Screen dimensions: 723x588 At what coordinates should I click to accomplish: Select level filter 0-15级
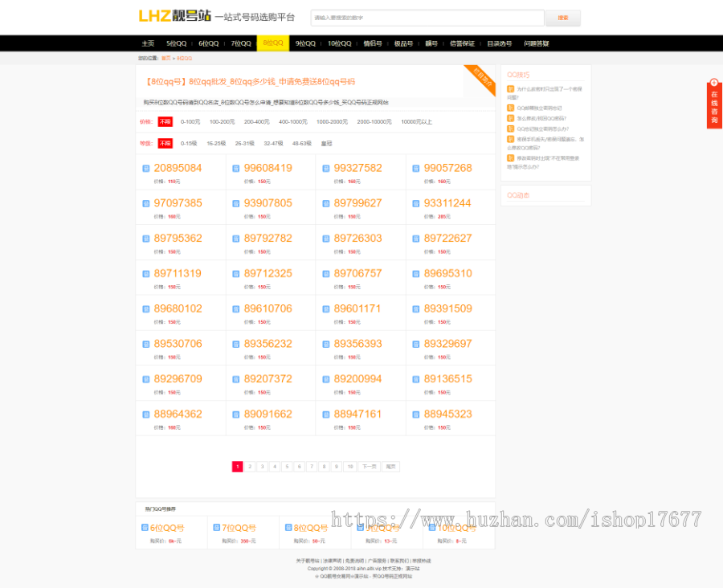click(x=189, y=144)
